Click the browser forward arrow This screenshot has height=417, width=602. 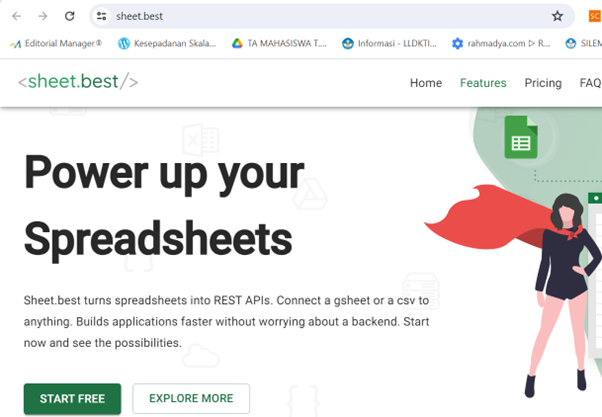[42, 16]
